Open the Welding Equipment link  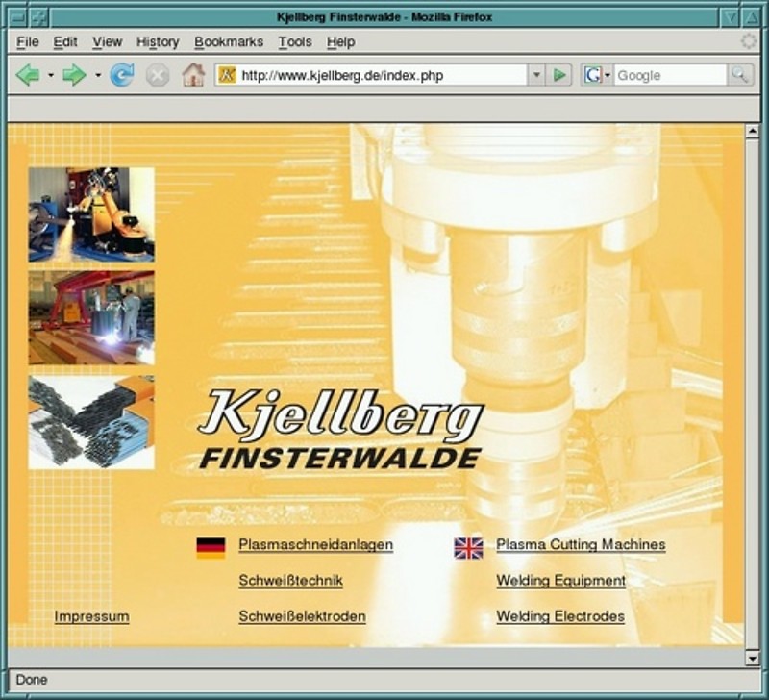click(x=560, y=581)
